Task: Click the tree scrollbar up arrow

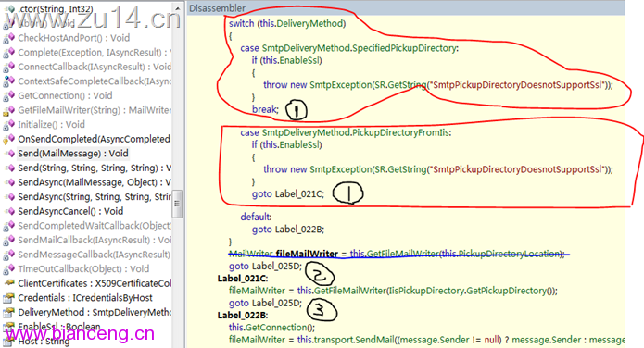Action: (177, 8)
